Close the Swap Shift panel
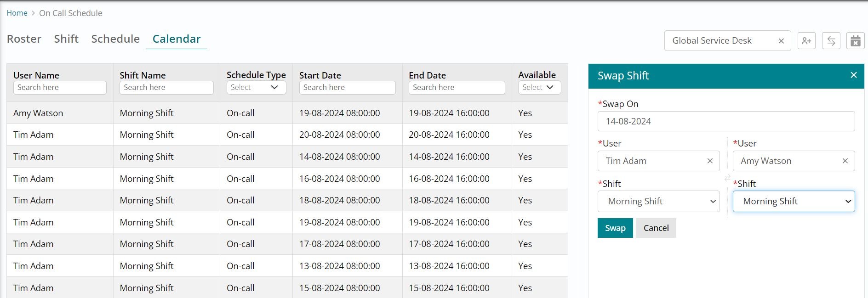 [x=854, y=75]
